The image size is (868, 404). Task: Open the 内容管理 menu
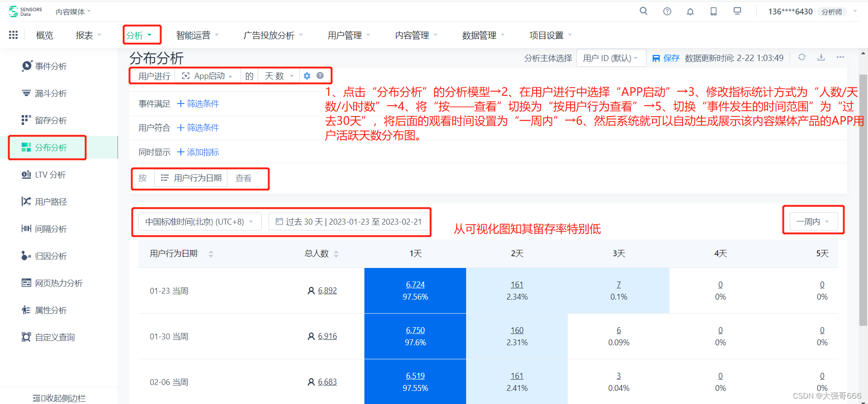coord(416,35)
